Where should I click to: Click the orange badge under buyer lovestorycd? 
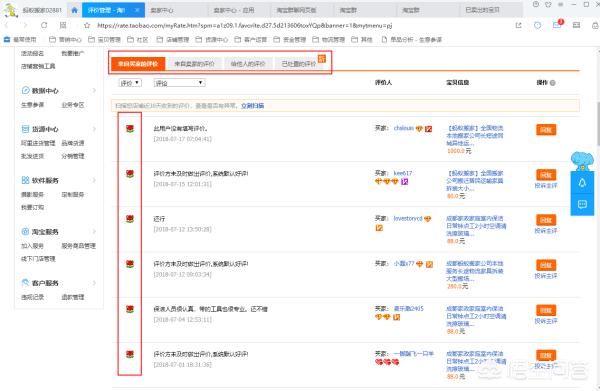[x=379, y=228]
